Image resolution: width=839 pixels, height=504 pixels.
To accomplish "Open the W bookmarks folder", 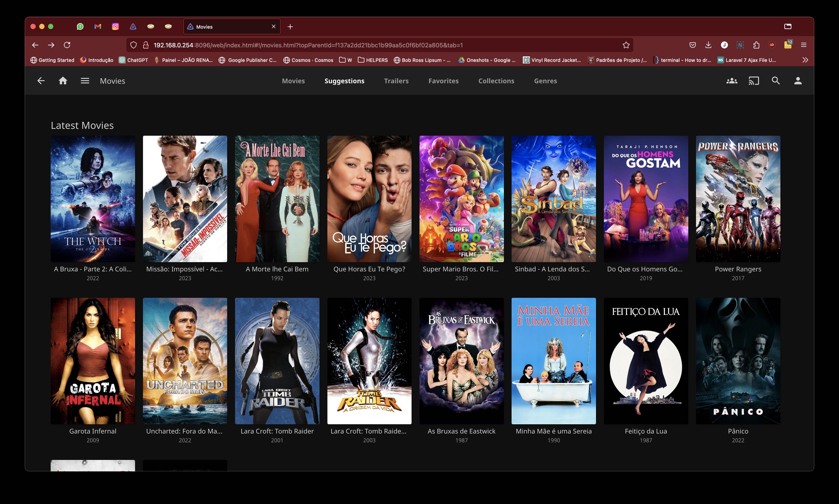I will pos(345,60).
